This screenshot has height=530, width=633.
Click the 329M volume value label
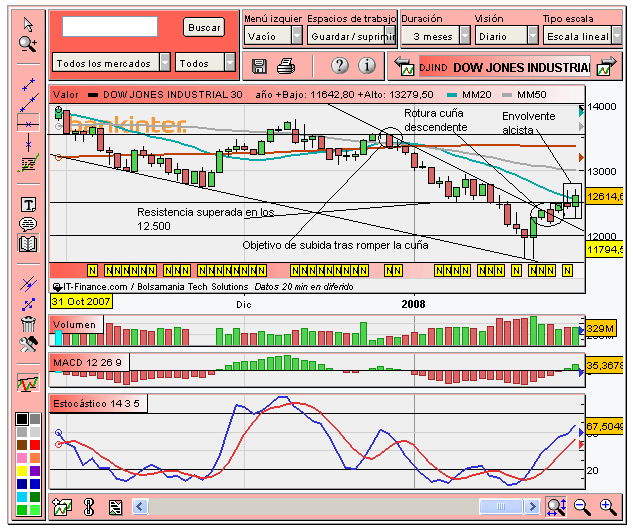tap(600, 328)
